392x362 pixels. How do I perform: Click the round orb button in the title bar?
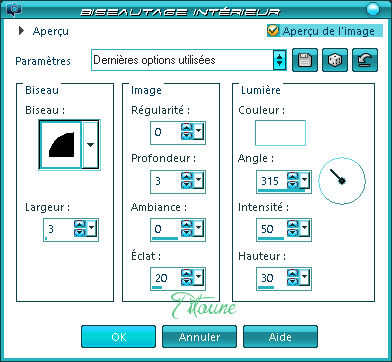pos(373,9)
